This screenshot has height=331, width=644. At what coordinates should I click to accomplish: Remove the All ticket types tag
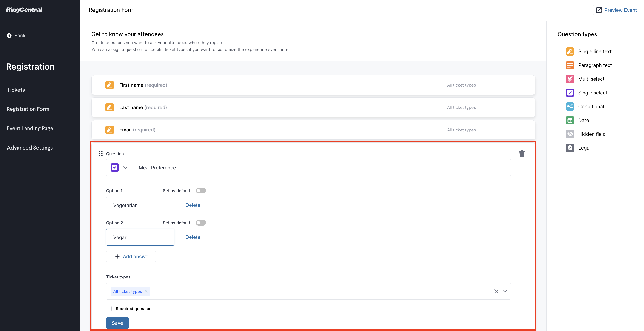(146, 291)
